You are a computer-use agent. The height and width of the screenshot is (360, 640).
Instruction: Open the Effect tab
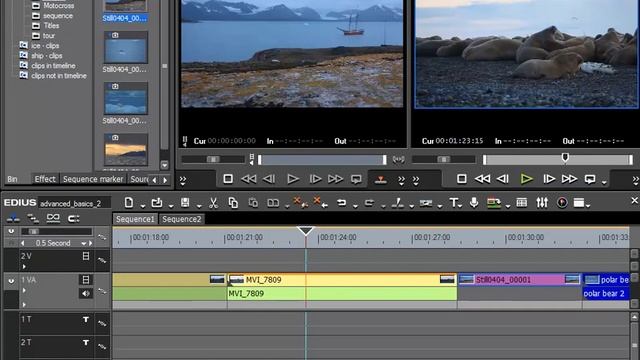tap(45, 179)
